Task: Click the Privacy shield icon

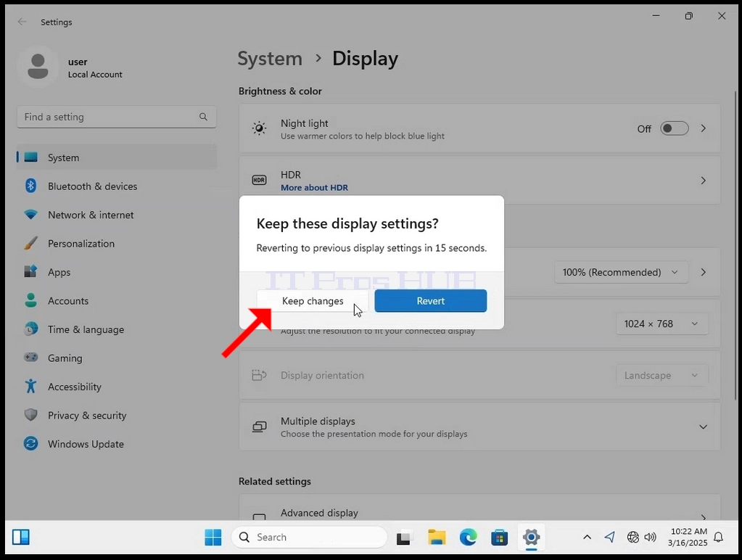Action: [x=30, y=415]
